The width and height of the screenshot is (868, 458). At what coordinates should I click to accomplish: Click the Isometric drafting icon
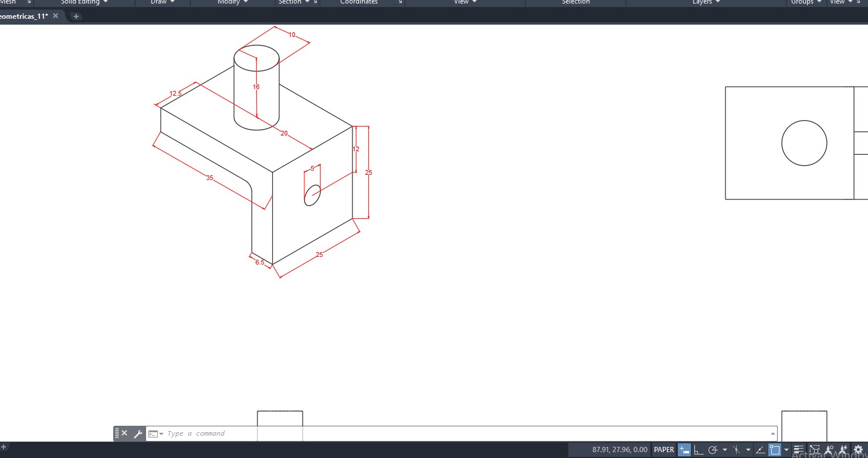click(737, 450)
